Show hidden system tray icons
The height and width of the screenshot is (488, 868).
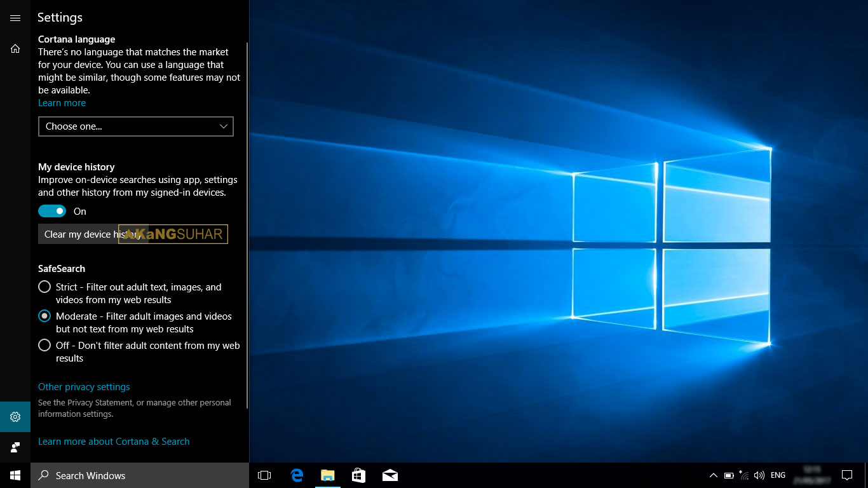[x=714, y=475]
